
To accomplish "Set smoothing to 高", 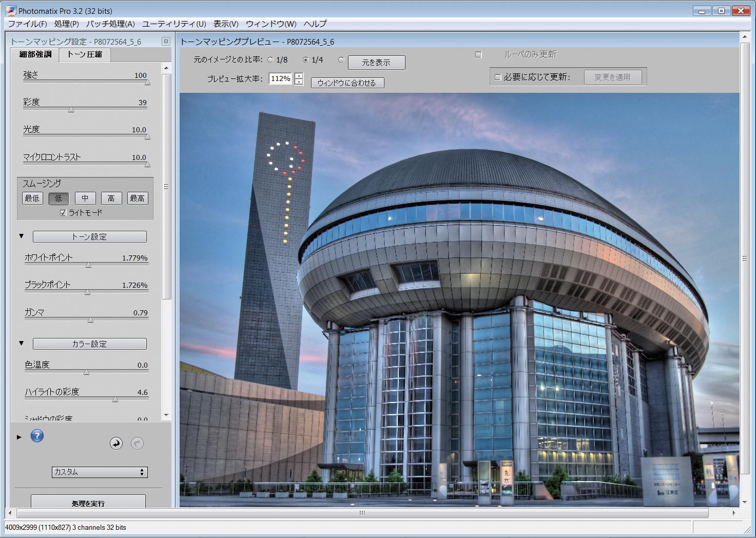I will point(111,198).
